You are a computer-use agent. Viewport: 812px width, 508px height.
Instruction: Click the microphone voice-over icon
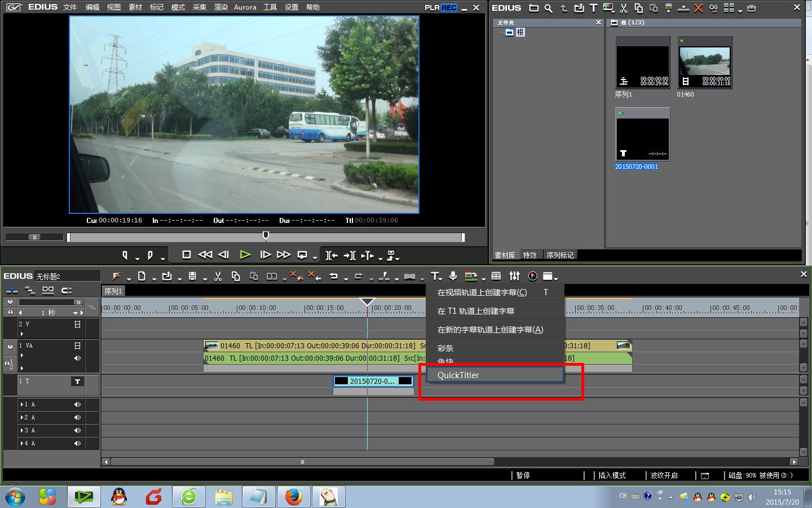point(453,276)
